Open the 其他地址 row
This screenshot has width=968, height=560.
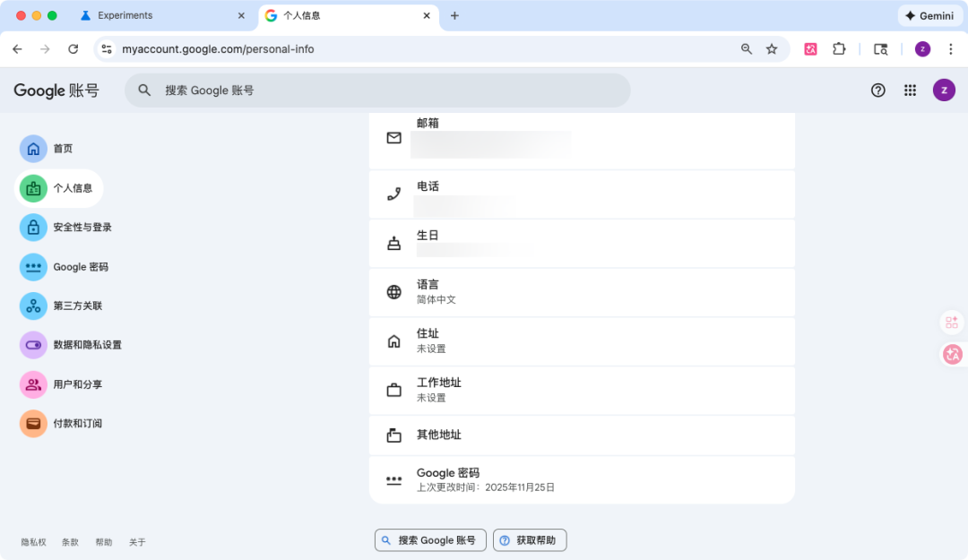tap(582, 435)
